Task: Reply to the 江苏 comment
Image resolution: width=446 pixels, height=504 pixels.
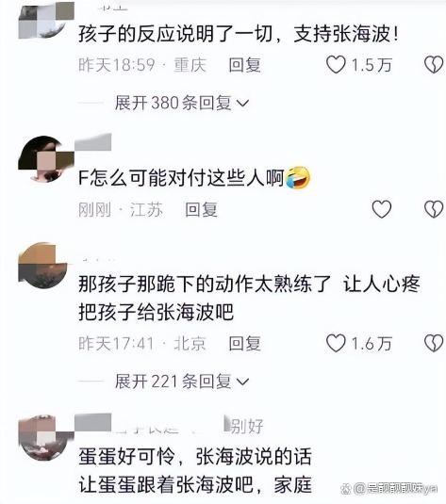Action: [x=201, y=209]
